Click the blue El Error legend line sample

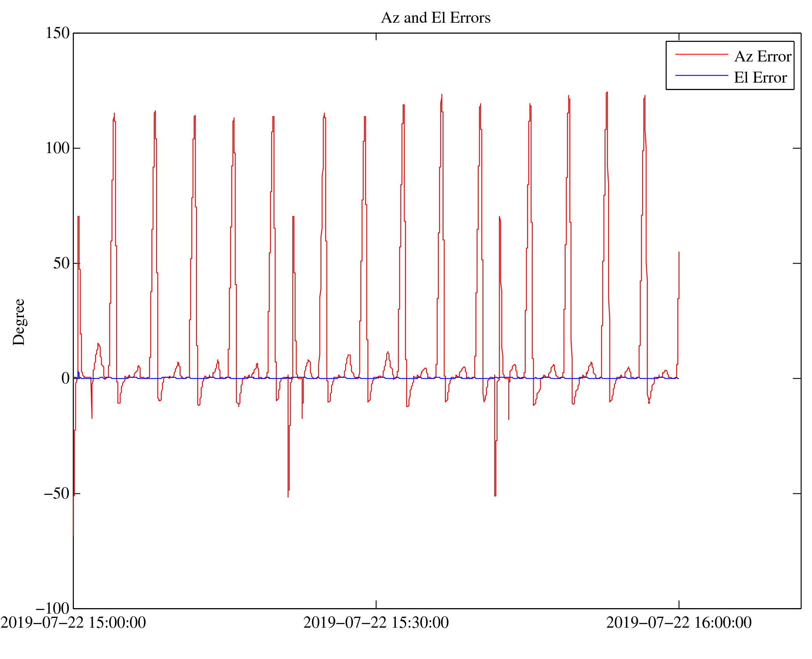pos(701,75)
